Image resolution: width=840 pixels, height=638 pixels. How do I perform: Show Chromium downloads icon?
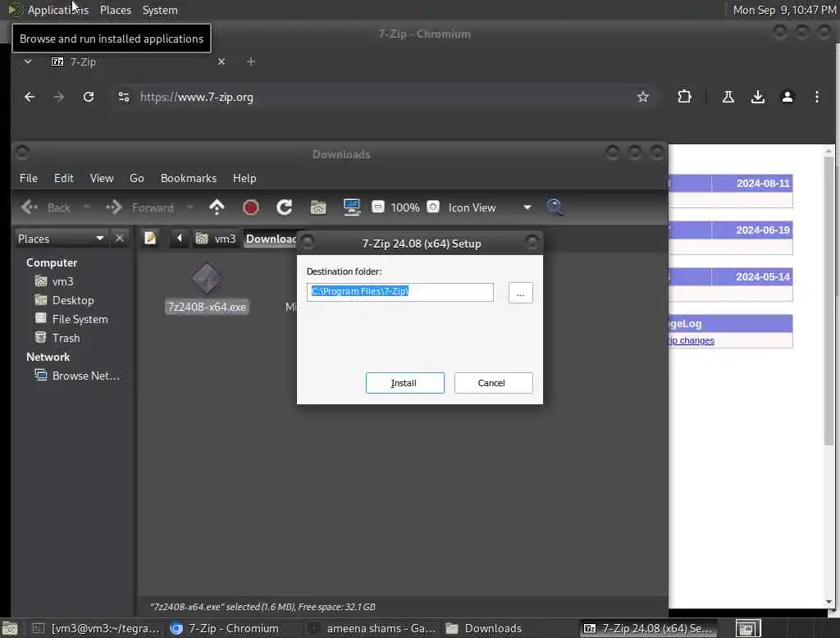point(757,97)
